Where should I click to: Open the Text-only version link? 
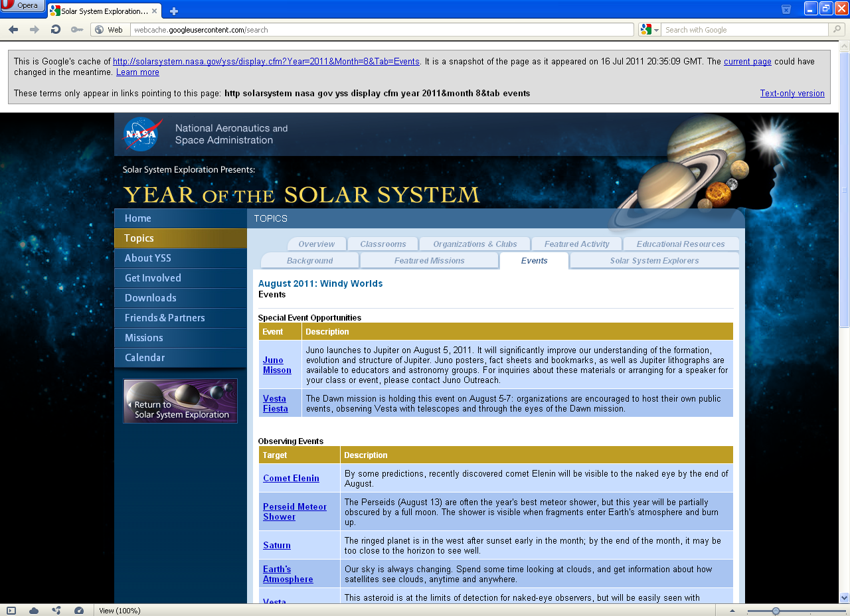click(792, 94)
